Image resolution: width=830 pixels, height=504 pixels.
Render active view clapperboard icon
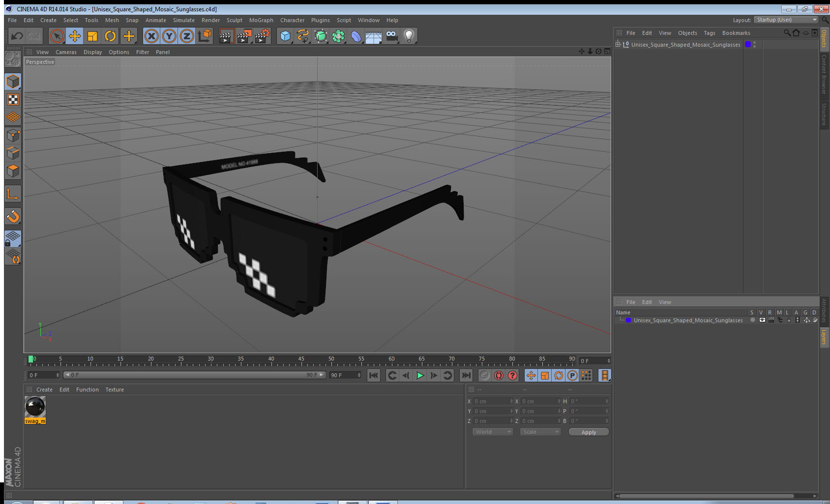[226, 36]
